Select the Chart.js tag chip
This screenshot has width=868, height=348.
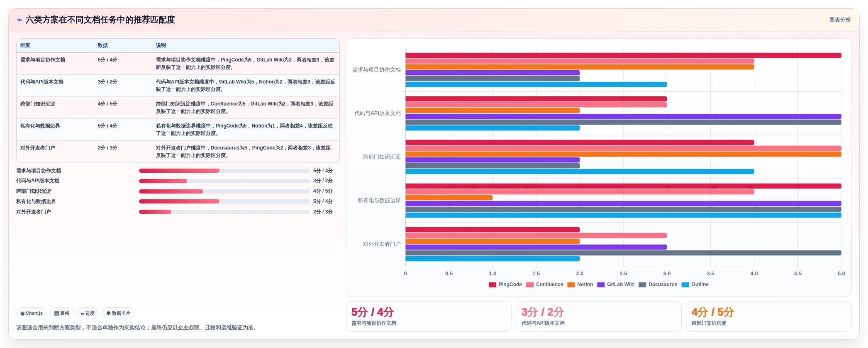point(32,314)
